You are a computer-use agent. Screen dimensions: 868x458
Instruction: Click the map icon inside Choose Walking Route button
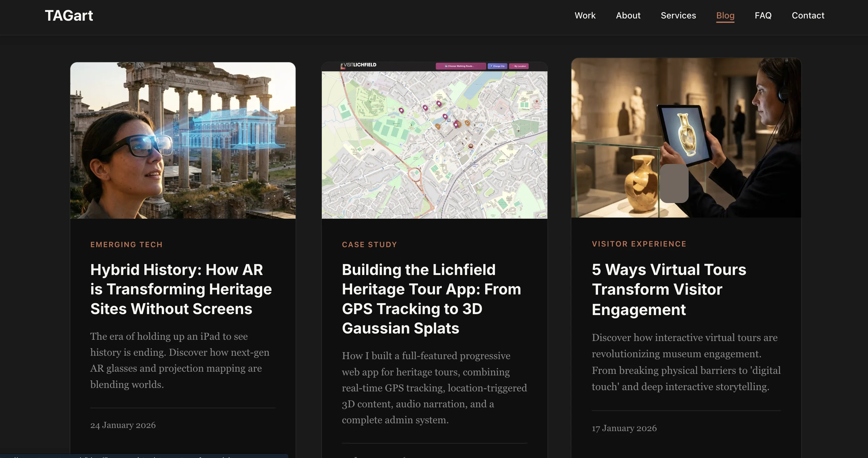click(x=446, y=66)
